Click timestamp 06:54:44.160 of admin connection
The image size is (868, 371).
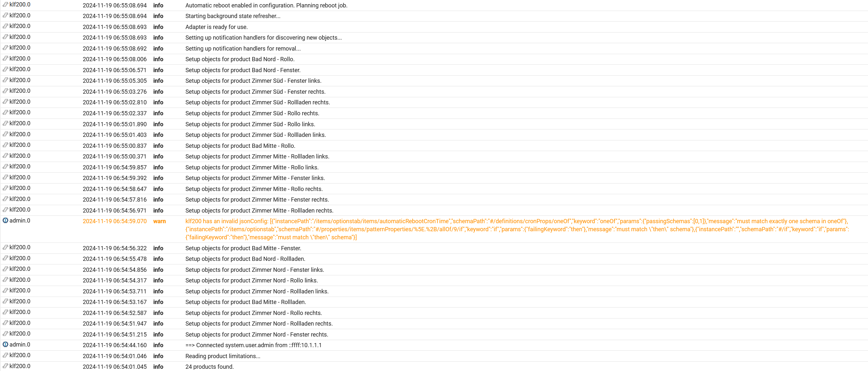115,345
